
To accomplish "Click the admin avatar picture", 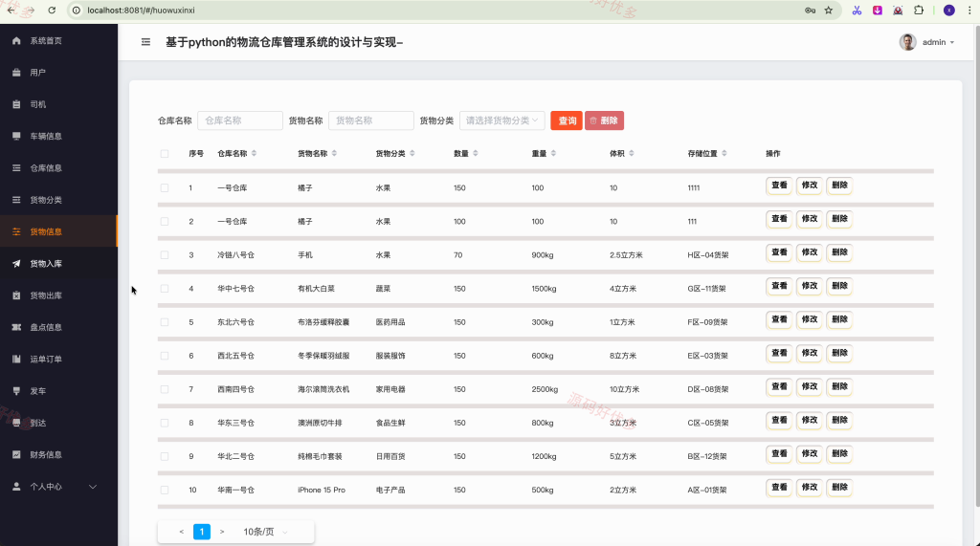I will (907, 42).
